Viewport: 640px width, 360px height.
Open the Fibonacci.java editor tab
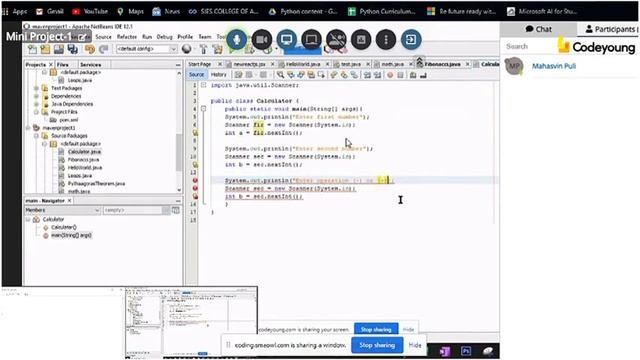pyautogui.click(x=442, y=64)
